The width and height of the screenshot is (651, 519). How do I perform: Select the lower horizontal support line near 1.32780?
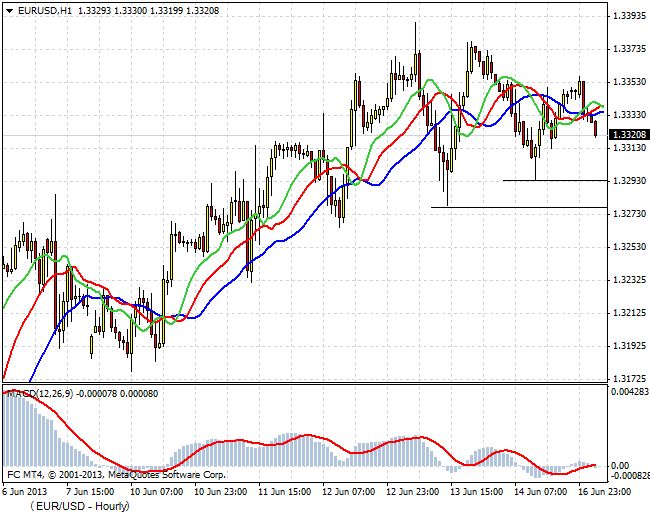coord(519,207)
